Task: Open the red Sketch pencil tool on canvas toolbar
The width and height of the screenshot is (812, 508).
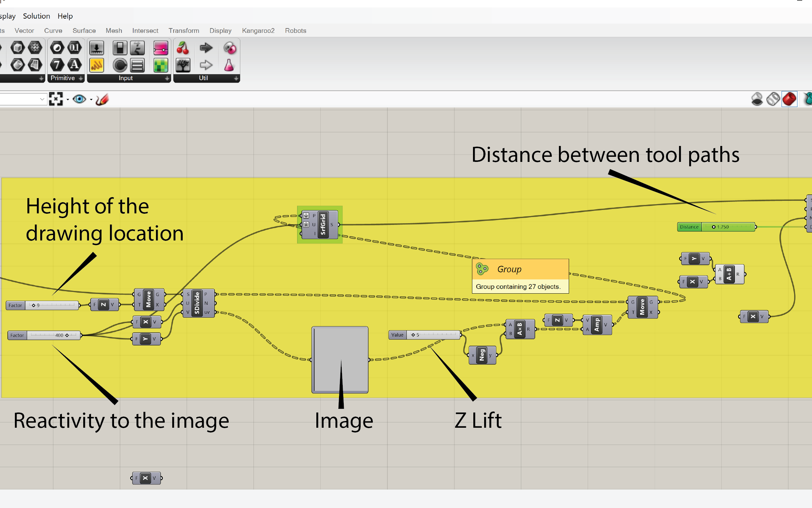Action: coord(102,99)
